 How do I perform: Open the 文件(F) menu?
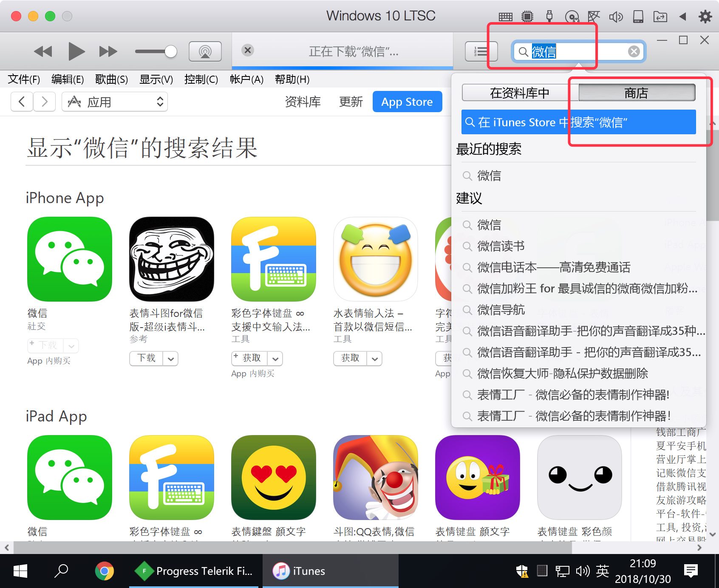pyautogui.click(x=24, y=79)
